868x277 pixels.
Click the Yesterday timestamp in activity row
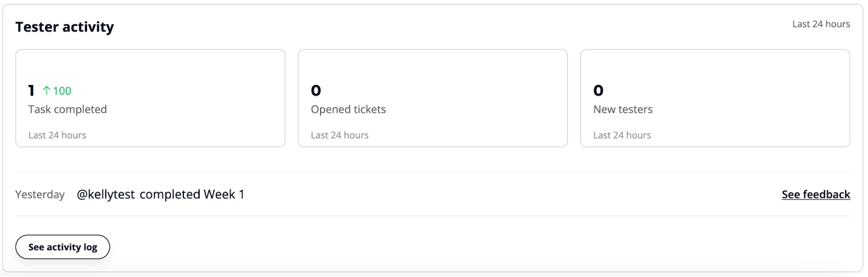(x=40, y=195)
